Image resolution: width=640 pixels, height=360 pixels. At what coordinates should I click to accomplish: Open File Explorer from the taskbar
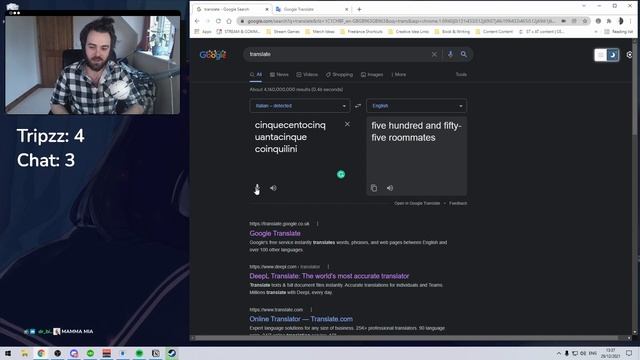[24, 353]
